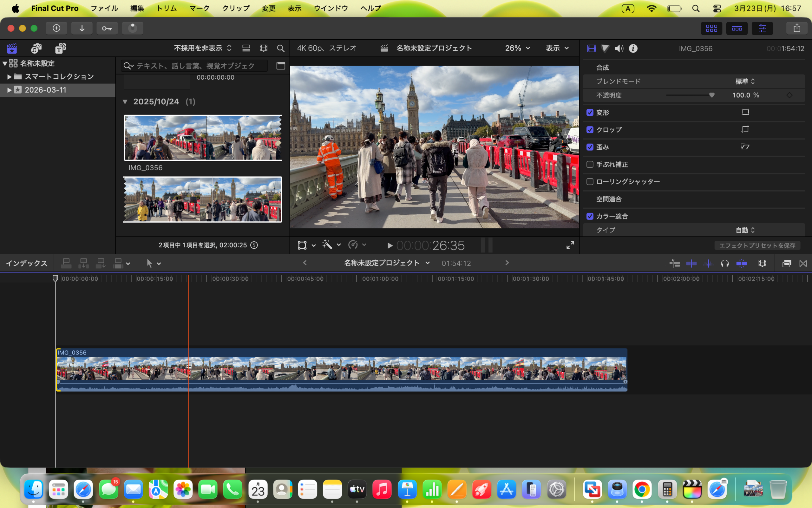812x508 pixels.
Task: Click the import media arrow icon
Action: [x=82, y=28]
